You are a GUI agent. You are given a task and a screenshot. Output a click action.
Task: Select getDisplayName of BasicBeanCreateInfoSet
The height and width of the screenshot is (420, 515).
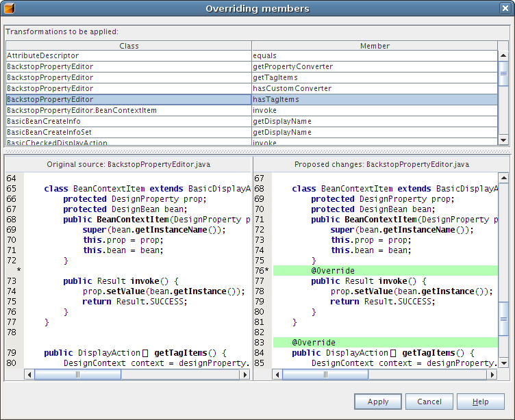[375, 132]
